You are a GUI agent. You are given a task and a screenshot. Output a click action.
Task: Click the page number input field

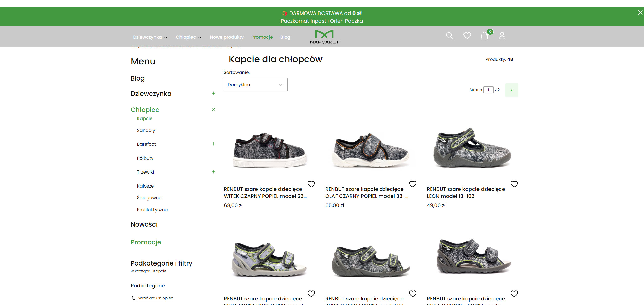tap(488, 90)
